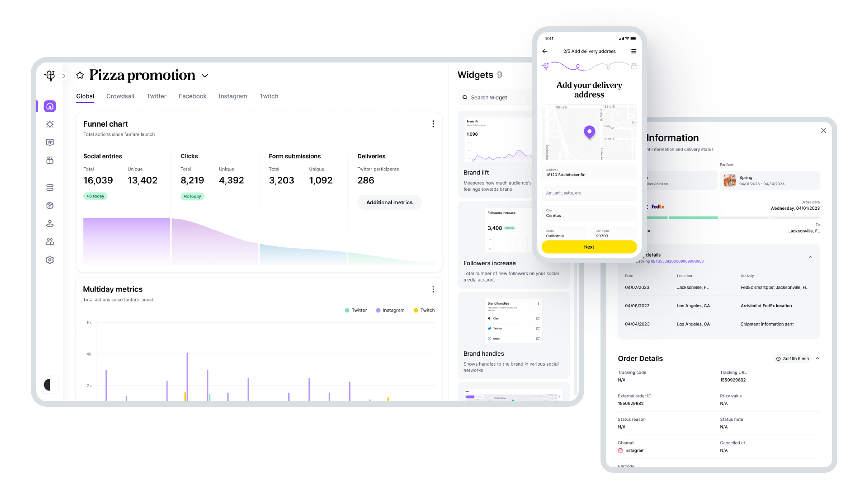Viewport: 868px width, 488px height.
Task: Click the gift icon at progress end
Action: [x=634, y=66]
